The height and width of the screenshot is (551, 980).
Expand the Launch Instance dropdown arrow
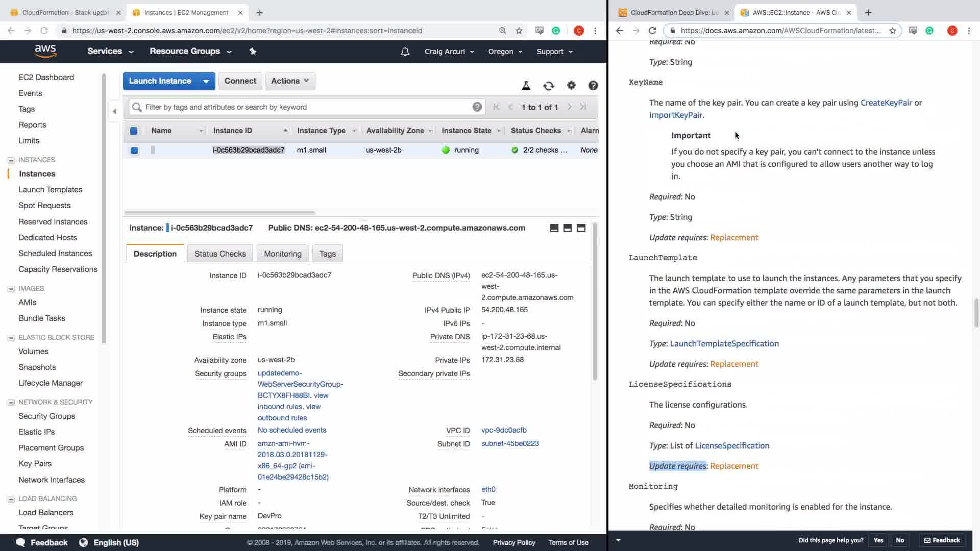point(206,81)
